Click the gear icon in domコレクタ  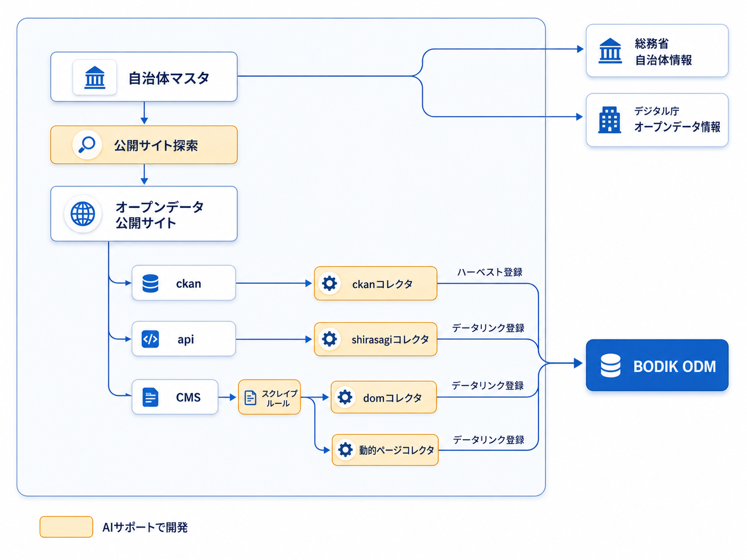pos(345,397)
